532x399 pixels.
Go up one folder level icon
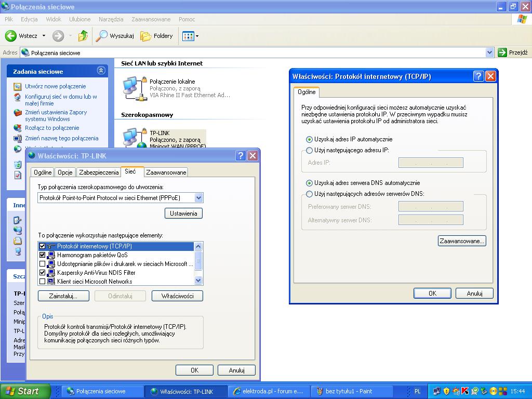(83, 36)
